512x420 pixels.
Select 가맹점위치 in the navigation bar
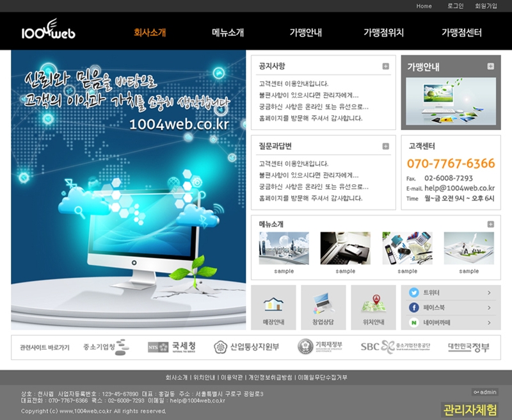click(x=383, y=33)
